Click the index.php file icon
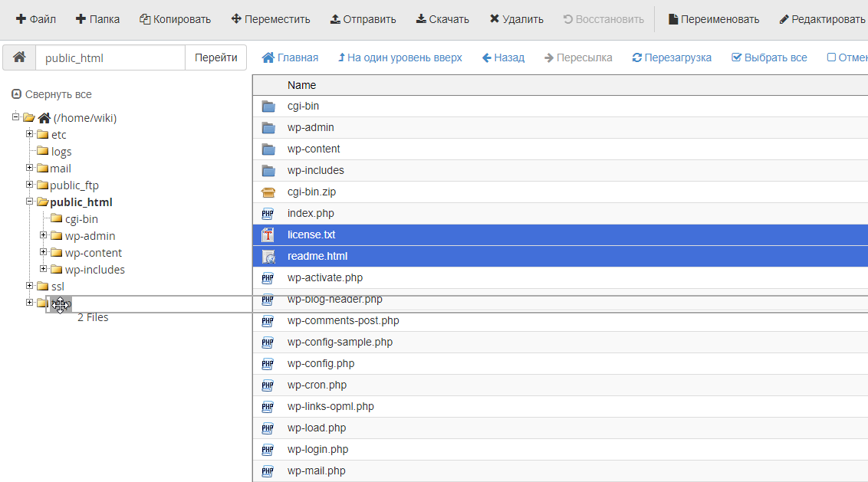The width and height of the screenshot is (868, 482). coord(268,214)
